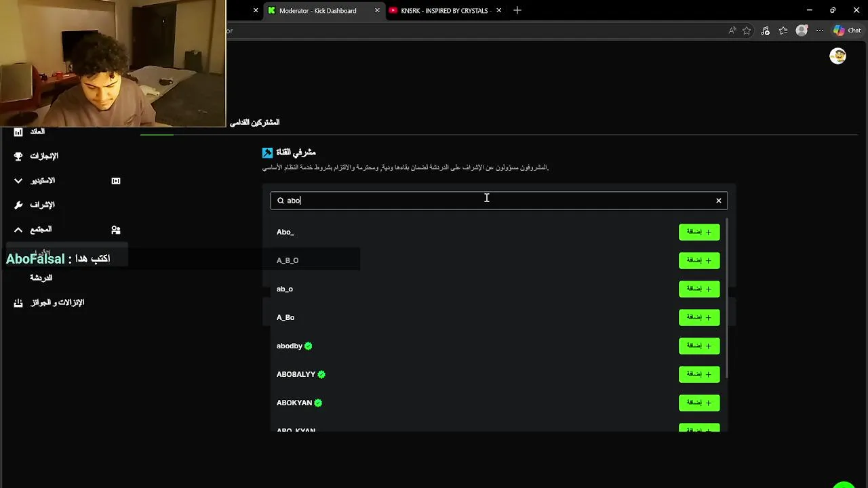This screenshot has width=868, height=488.
Task: Click the channel moderators heading مشرفي القناة
Action: click(x=296, y=153)
